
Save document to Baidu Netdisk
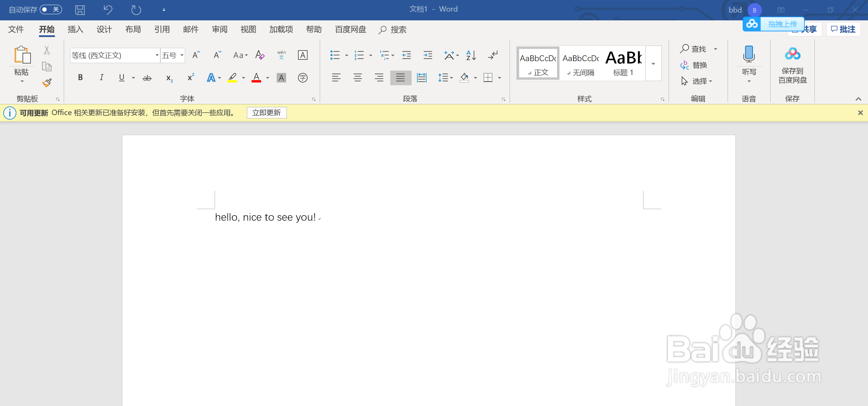[x=792, y=65]
